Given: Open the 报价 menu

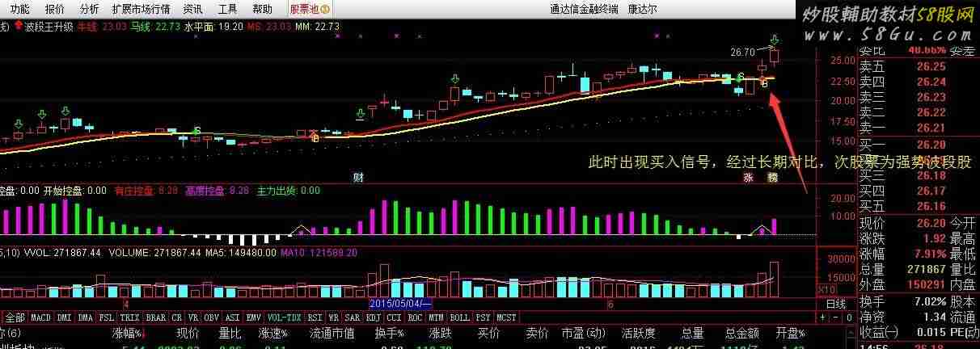Looking at the screenshot, I should 55,9.
